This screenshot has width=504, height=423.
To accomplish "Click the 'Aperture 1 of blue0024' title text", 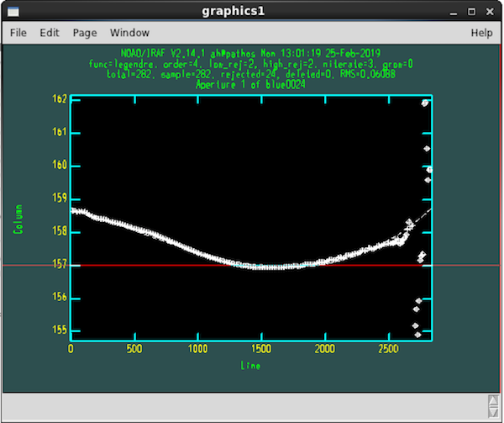I will click(x=250, y=85).
